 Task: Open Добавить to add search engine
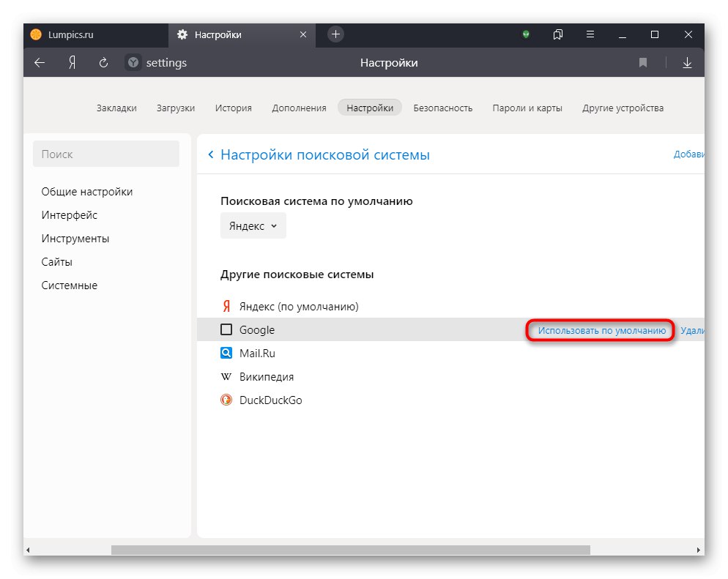coord(688,154)
